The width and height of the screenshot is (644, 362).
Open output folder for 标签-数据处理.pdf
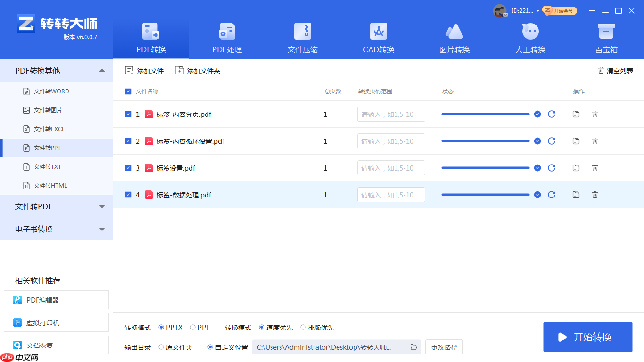[x=576, y=195]
